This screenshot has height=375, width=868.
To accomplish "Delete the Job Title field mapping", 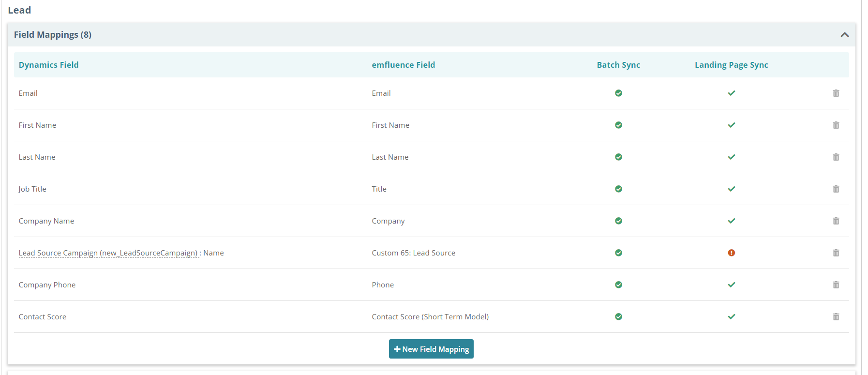I will point(836,189).
